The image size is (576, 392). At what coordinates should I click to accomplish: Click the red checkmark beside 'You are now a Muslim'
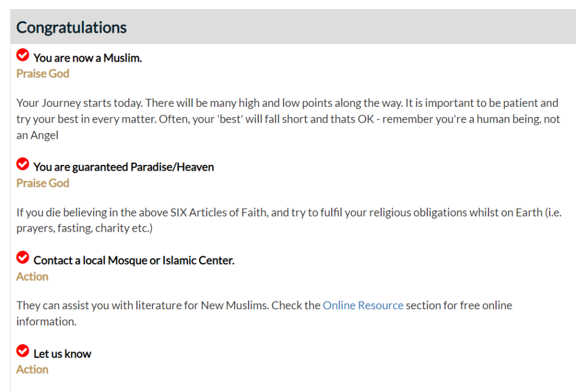tap(22, 55)
